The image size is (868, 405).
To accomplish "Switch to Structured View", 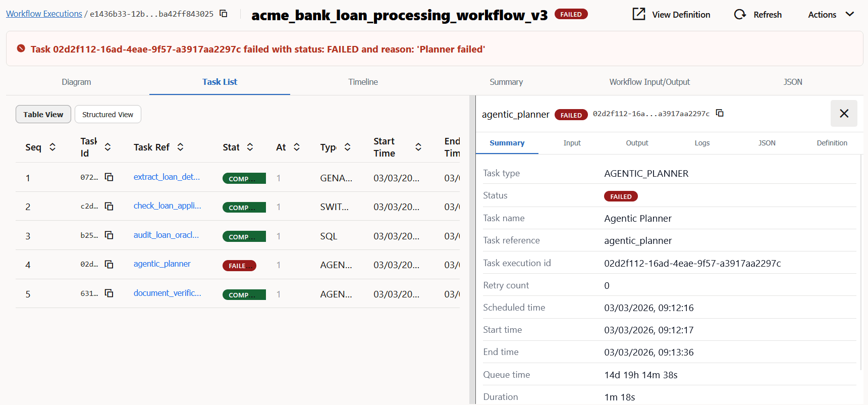I will pyautogui.click(x=107, y=115).
